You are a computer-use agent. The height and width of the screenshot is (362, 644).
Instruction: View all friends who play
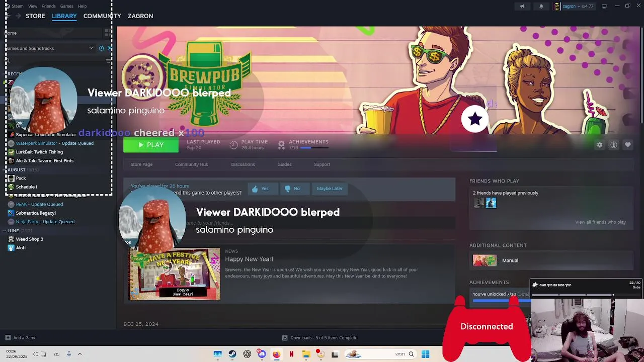(600, 222)
